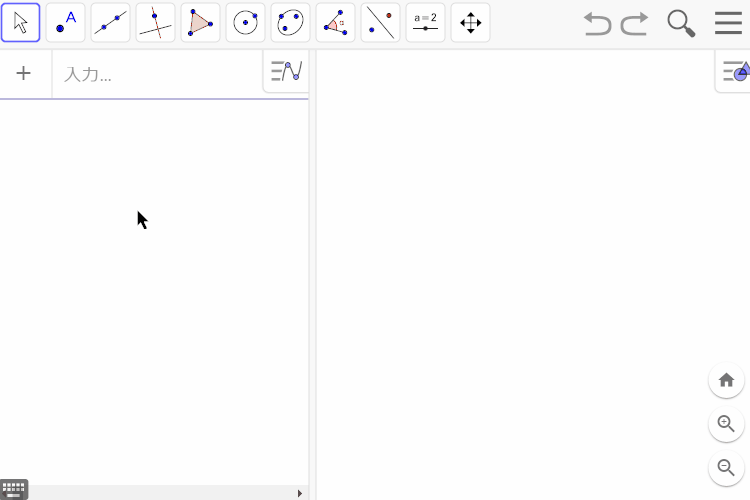Select the Point tool

66,22
